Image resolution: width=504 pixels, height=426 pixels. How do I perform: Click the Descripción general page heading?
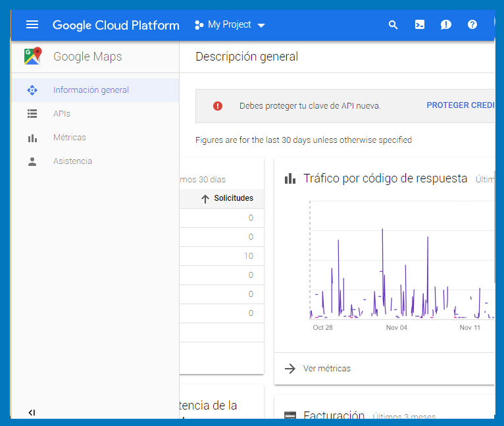click(247, 57)
